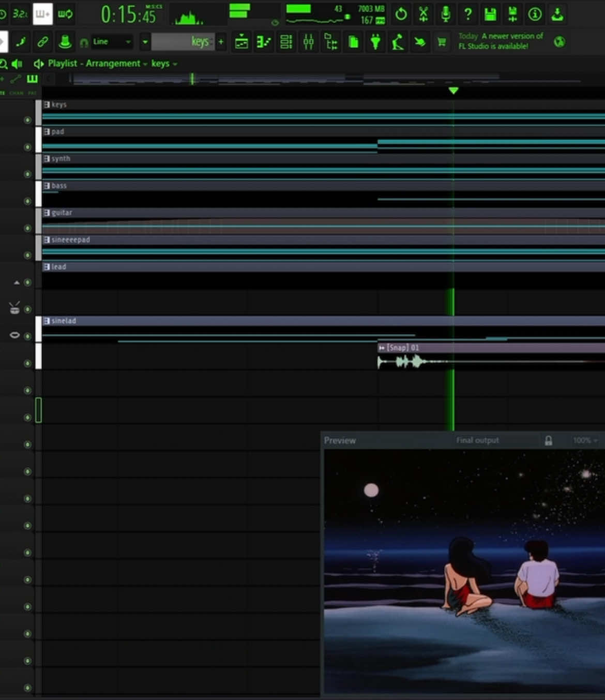This screenshot has width=605, height=700.
Task: Open the undo history panel
Action: (x=401, y=14)
